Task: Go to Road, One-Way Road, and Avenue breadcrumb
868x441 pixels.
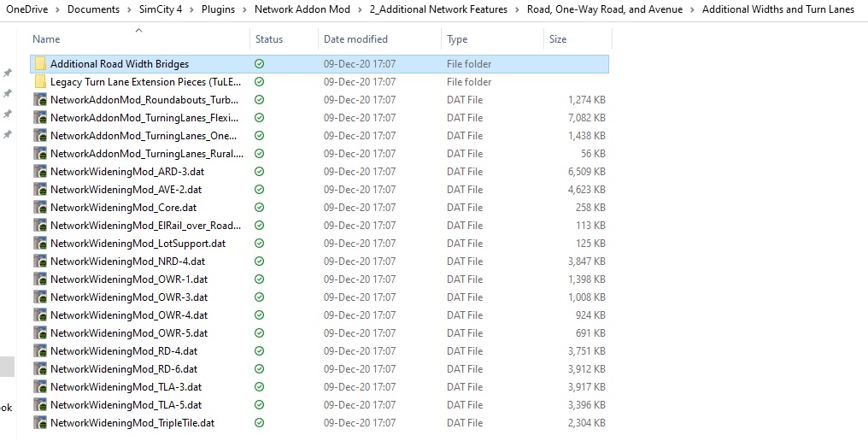Action: (605, 9)
